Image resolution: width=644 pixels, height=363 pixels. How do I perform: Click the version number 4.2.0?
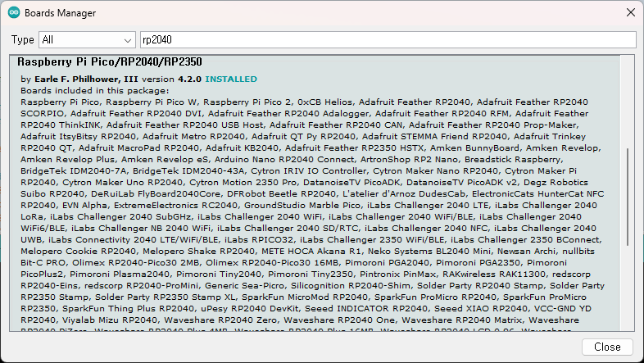[x=189, y=79]
